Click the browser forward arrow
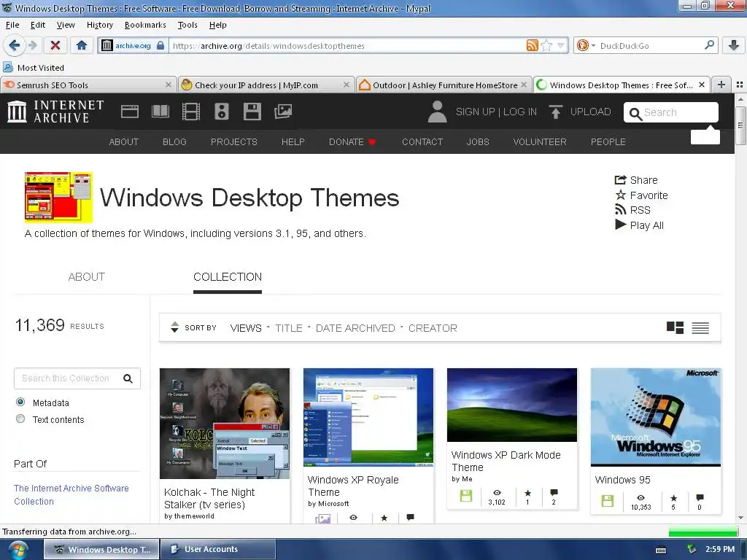The image size is (747, 560). [32, 45]
